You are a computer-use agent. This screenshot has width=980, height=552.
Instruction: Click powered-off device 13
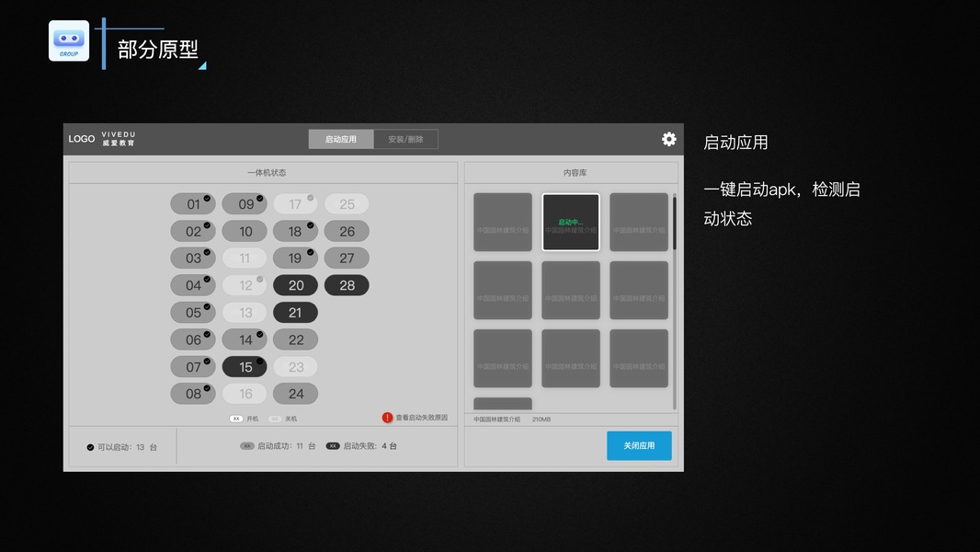[245, 313]
